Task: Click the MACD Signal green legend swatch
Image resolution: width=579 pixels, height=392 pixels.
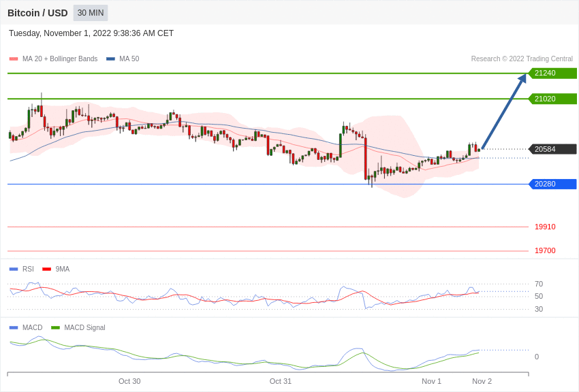Action: [55, 328]
